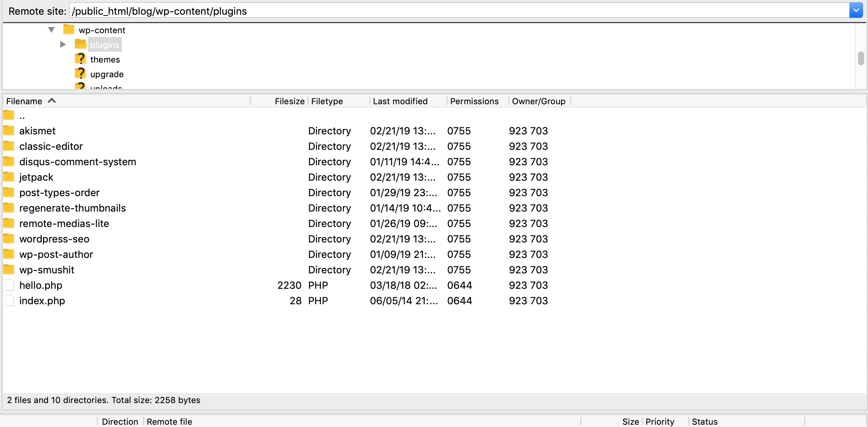868x427 pixels.
Task: Click the jetpack folder icon
Action: click(8, 177)
